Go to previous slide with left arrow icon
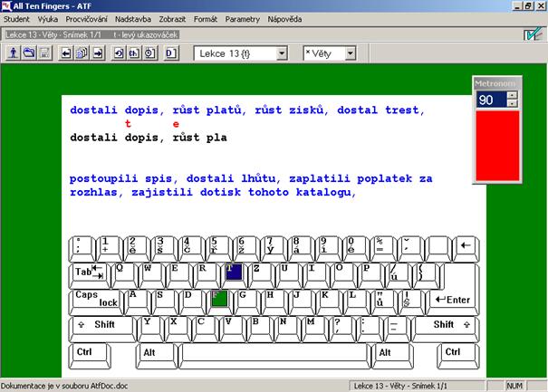This screenshot has height=392, width=548. coord(67,53)
